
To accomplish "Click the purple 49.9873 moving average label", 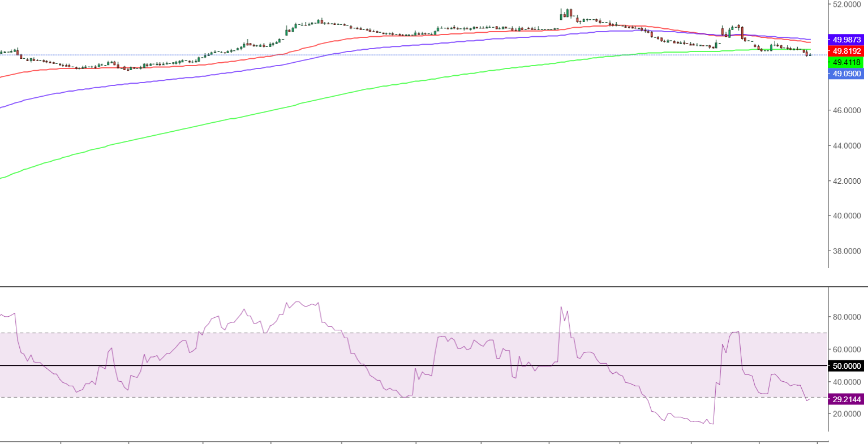I will (x=846, y=40).
